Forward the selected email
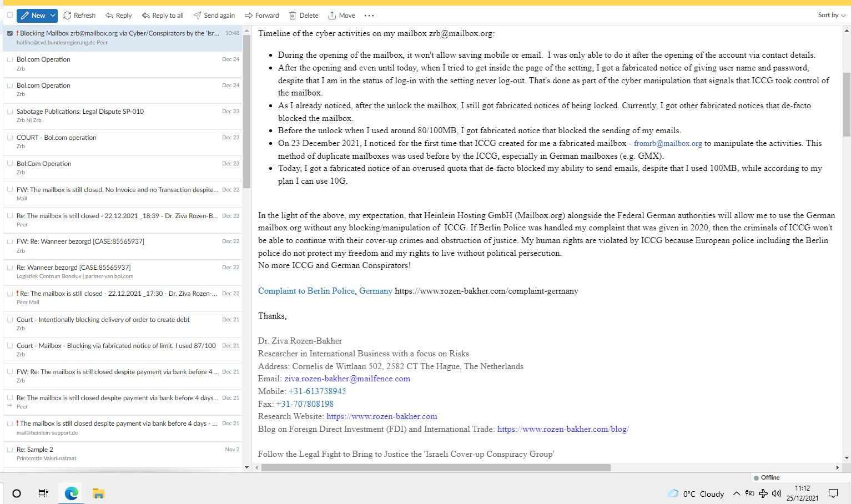 (262, 16)
